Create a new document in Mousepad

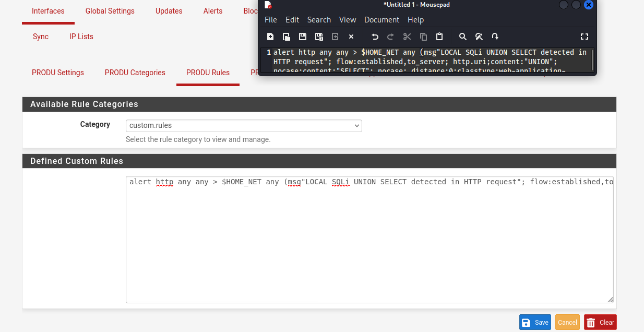[270, 37]
